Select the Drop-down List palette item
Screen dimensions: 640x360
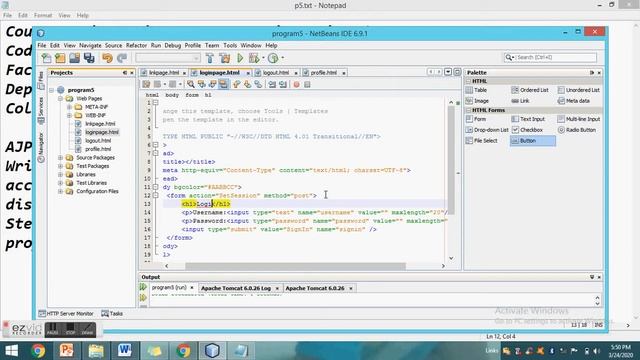point(487,130)
